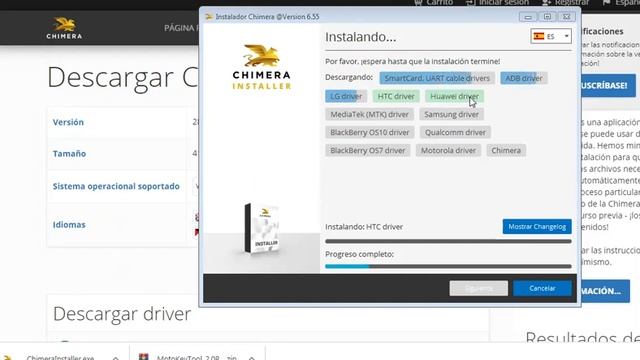The height and width of the screenshot is (360, 640).
Task: Click Descargar driver heading
Action: 122,314
